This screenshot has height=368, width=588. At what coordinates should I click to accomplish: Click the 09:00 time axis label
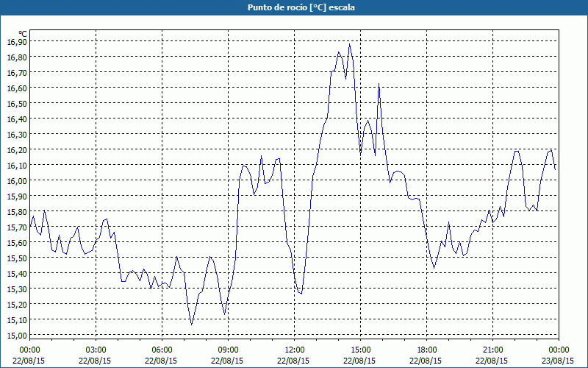(x=228, y=350)
